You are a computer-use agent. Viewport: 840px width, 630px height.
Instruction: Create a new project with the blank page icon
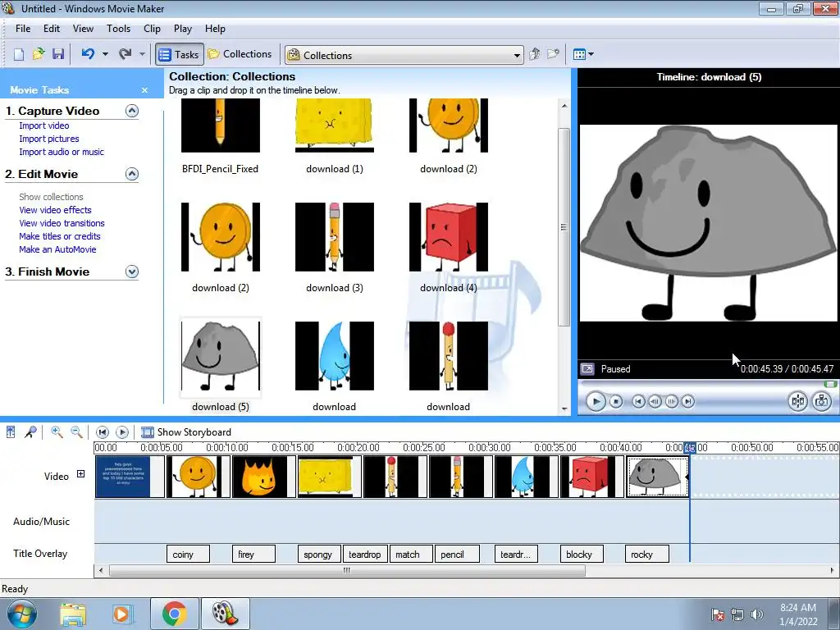[19, 54]
